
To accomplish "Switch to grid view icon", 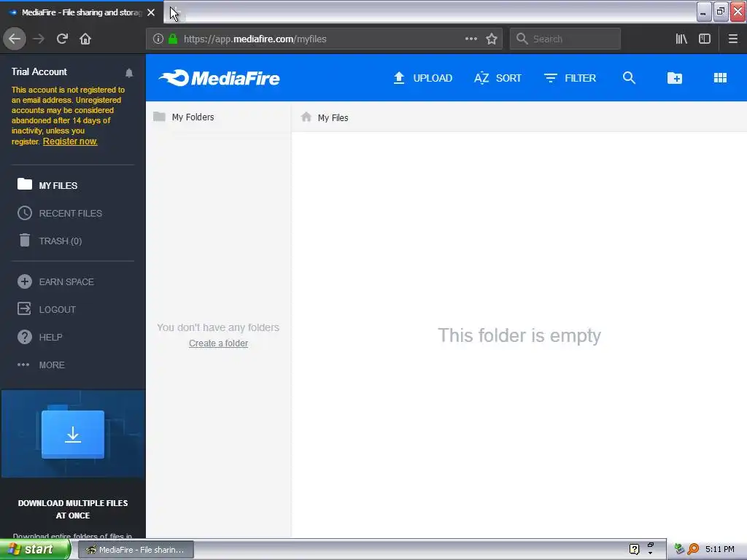I will tap(720, 77).
